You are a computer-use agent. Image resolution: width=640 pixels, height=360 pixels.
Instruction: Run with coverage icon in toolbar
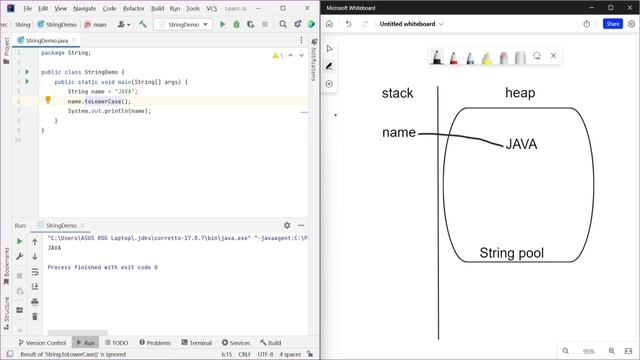250,24
